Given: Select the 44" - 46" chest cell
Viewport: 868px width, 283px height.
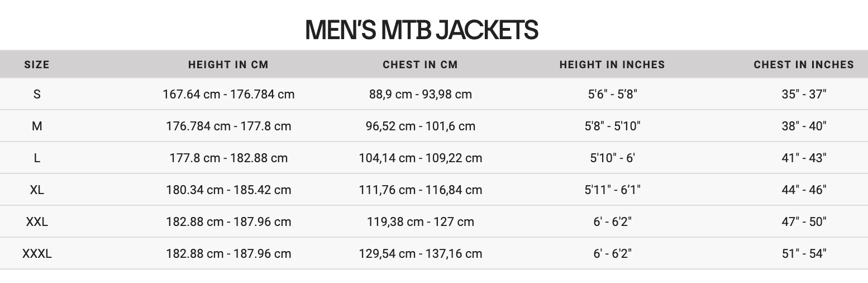Looking at the screenshot, I should [x=804, y=190].
